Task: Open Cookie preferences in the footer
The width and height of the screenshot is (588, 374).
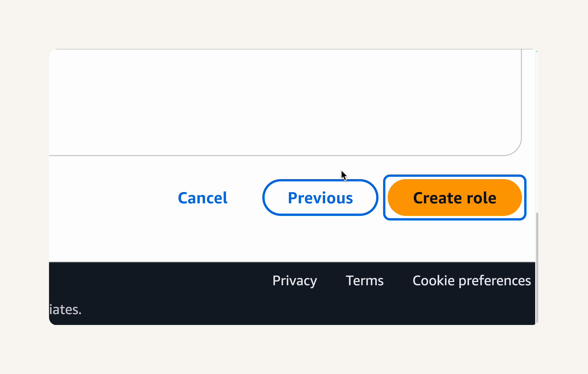Action: [472, 280]
